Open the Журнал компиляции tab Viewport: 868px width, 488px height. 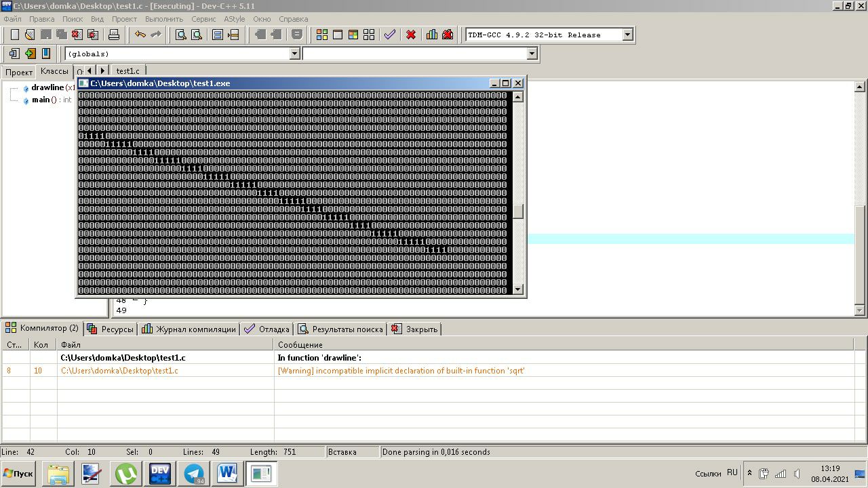pos(189,329)
